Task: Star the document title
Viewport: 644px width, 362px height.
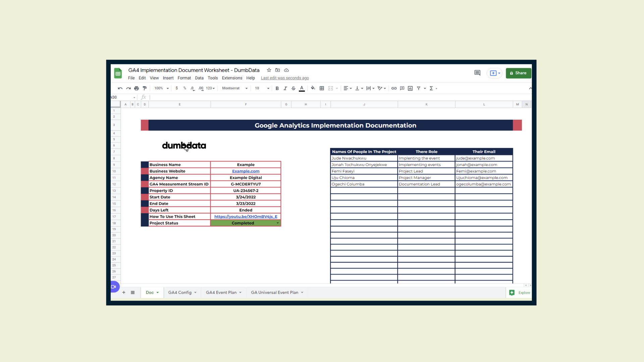Action: 269,70
